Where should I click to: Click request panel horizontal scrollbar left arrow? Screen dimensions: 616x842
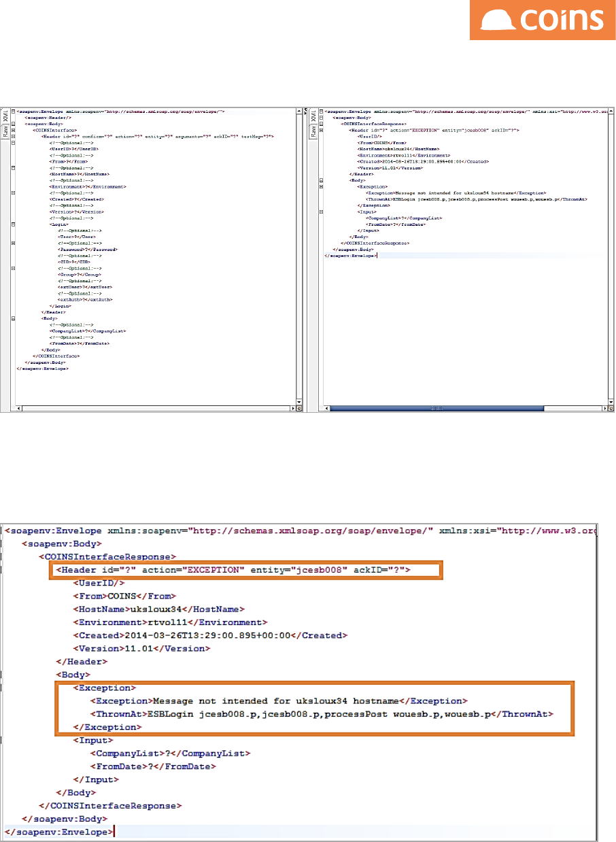tap(19, 408)
